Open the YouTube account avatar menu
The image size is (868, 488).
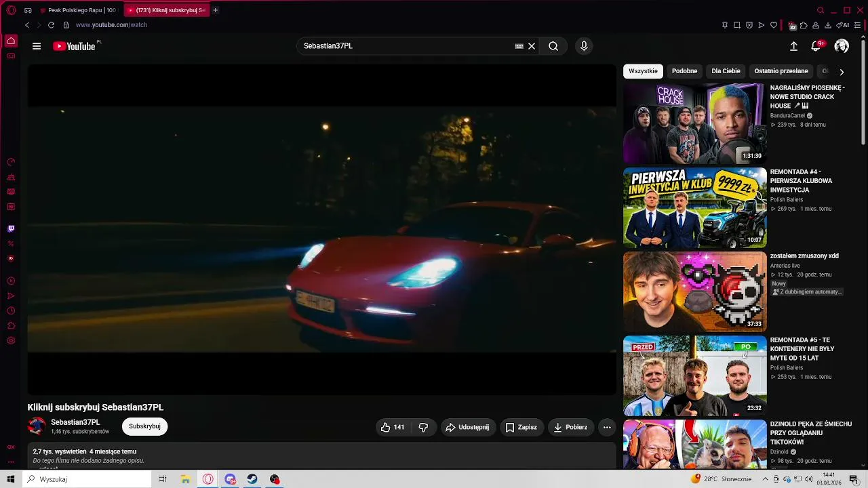pos(842,46)
